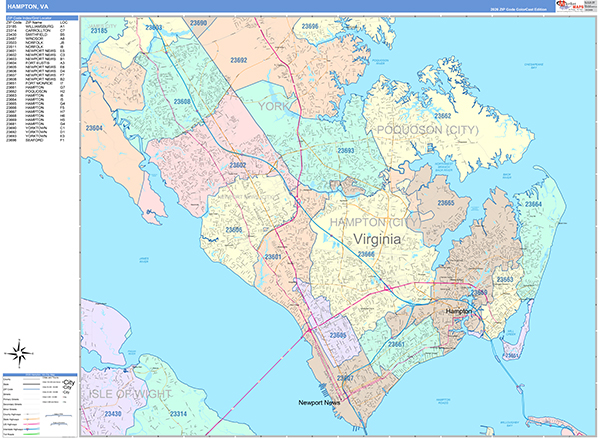Click ZIP label 23661 on the map
600x438 pixels.
coord(396,344)
